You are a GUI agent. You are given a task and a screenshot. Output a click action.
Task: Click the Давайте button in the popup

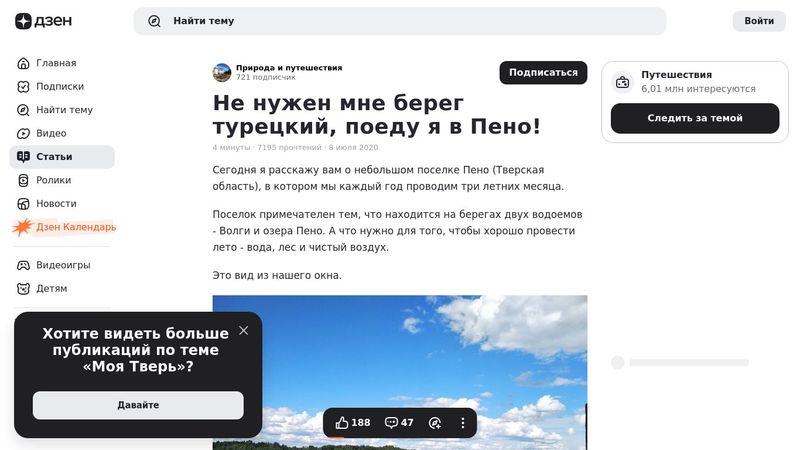(138, 405)
